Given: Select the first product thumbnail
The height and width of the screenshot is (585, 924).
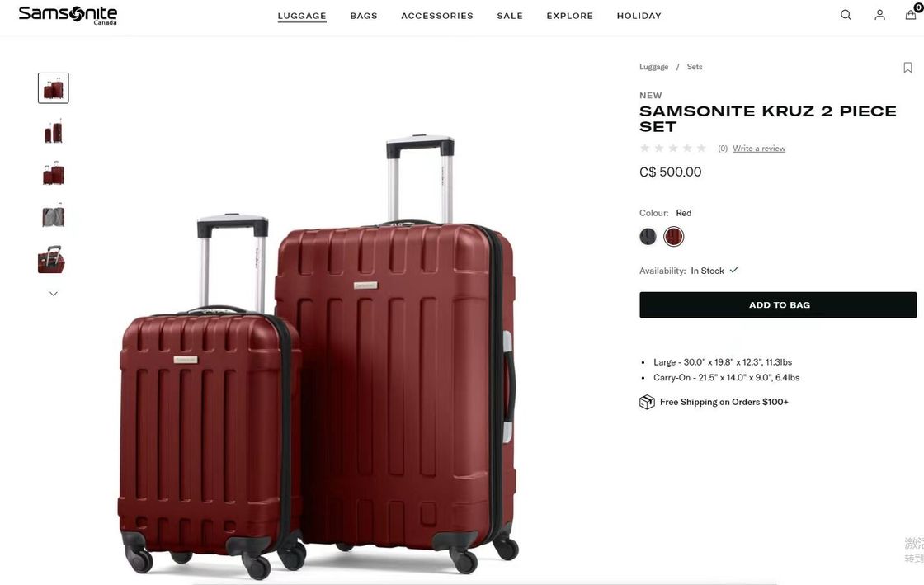Looking at the screenshot, I should tap(53, 87).
